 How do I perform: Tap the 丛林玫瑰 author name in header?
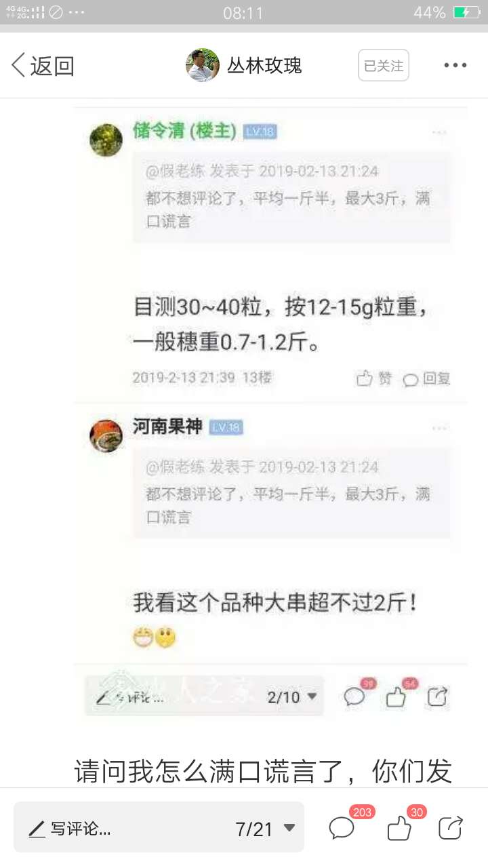264,66
